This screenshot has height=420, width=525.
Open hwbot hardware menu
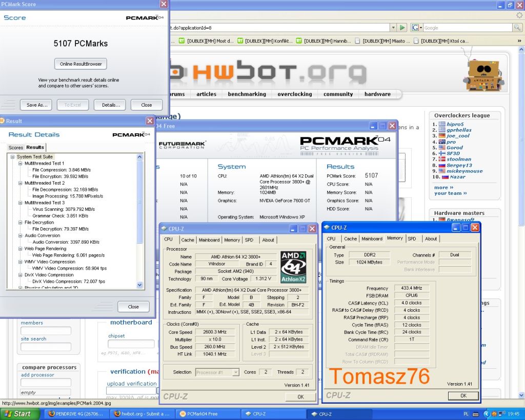(377, 94)
